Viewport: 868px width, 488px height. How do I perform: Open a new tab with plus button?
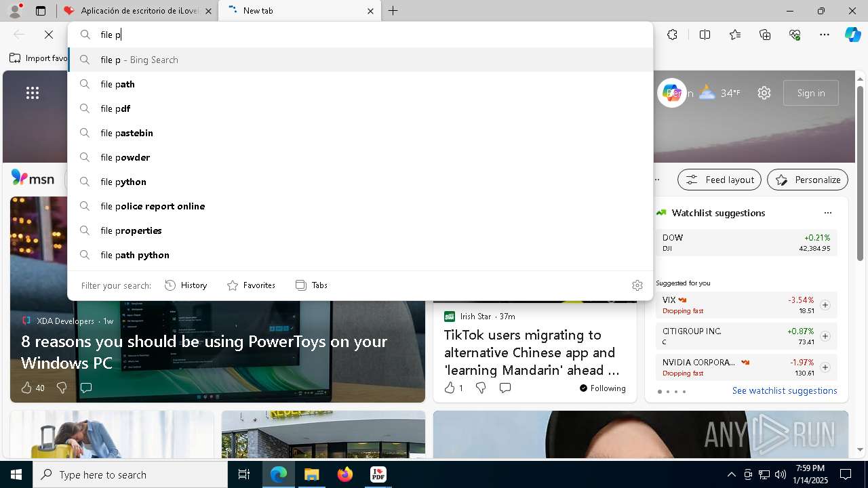(393, 11)
